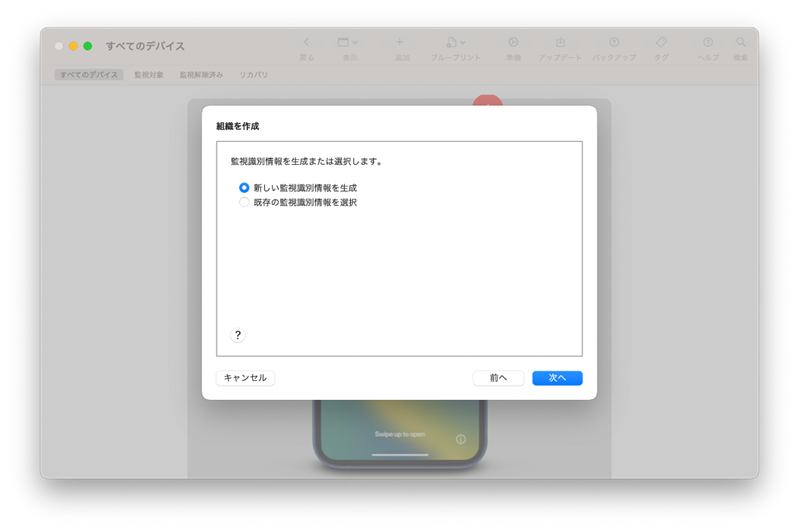This screenshot has height=532, width=799.
Task: Select 新しい監視識別情報を生成 radio option
Action: tap(244, 188)
